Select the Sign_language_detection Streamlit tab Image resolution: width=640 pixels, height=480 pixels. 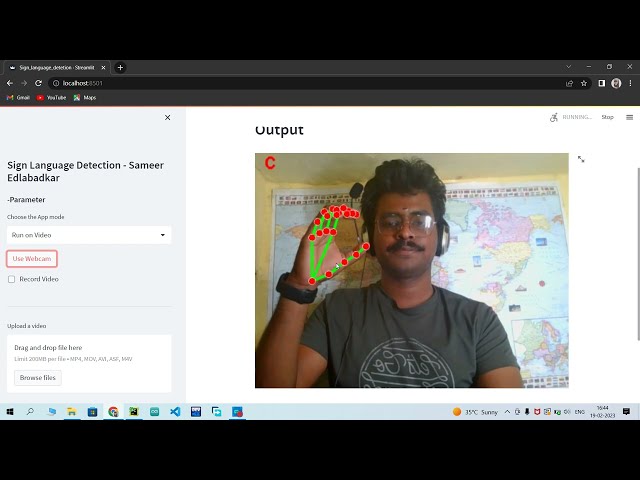tap(56, 68)
